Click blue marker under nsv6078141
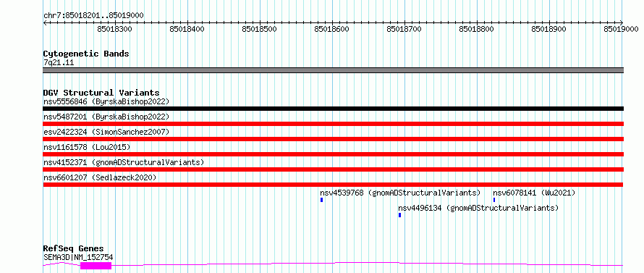Image resolution: width=644 pixels, height=273 pixels. click(494, 200)
